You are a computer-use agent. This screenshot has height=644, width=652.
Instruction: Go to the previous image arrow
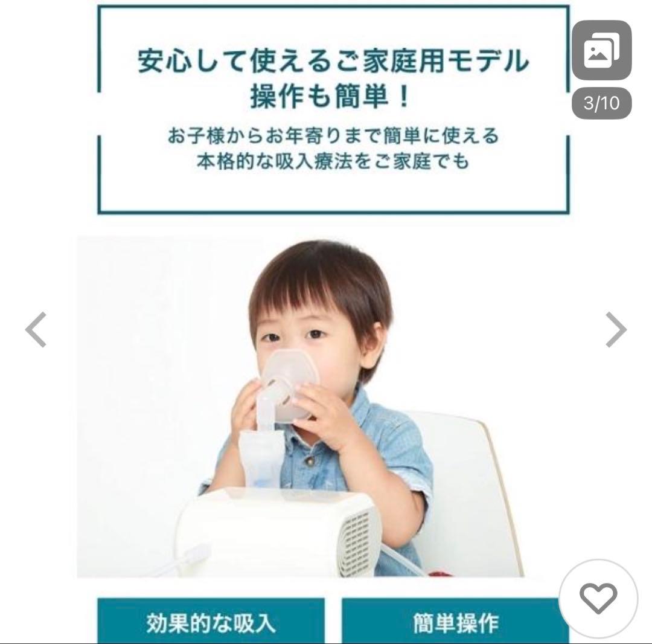[36, 329]
